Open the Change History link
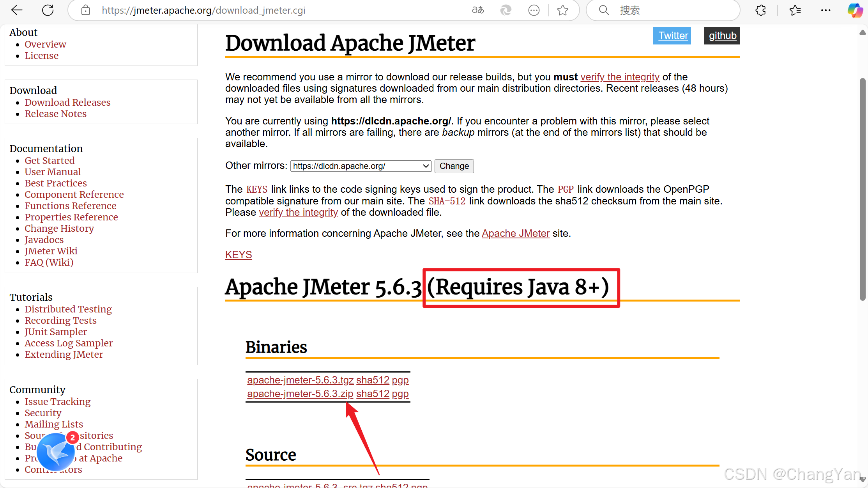Screen dimensions: 868x488 pyautogui.click(x=59, y=229)
